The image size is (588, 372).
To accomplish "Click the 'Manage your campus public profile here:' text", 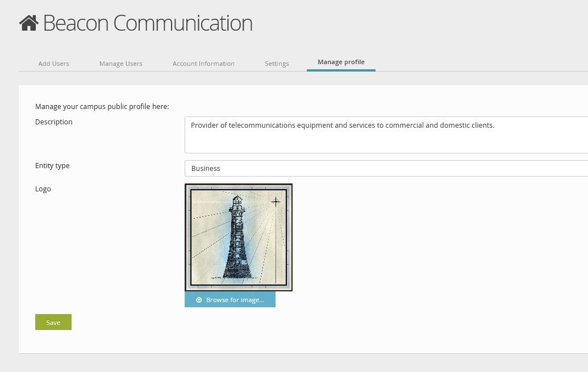I will pos(102,107).
